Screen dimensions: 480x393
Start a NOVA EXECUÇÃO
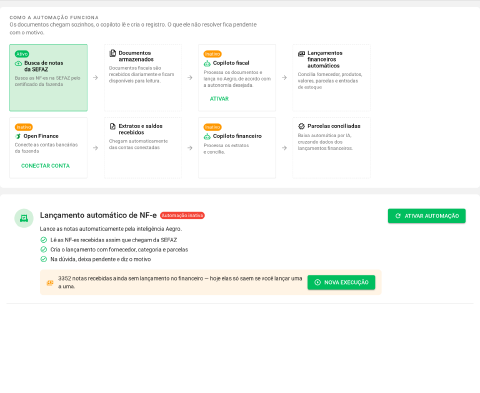pos(341,282)
